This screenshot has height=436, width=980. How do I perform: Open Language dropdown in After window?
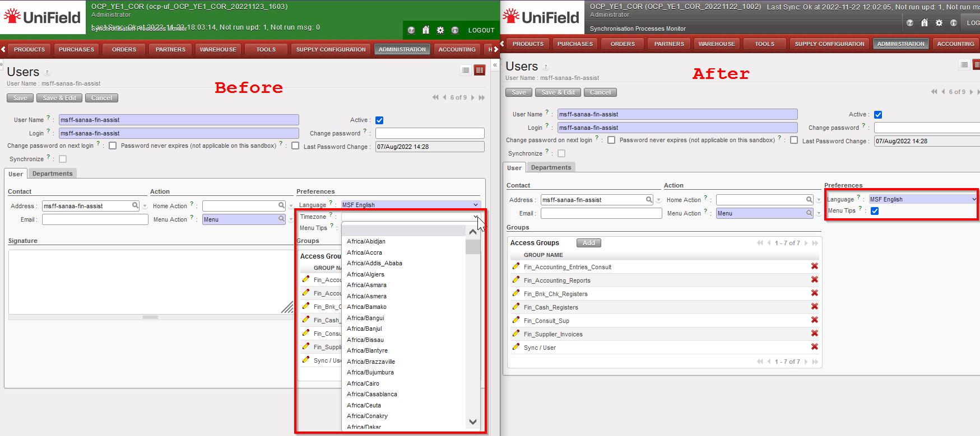(x=923, y=199)
